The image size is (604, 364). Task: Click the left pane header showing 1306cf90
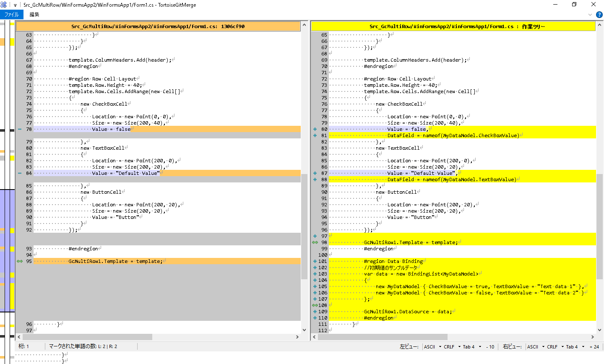(x=158, y=26)
